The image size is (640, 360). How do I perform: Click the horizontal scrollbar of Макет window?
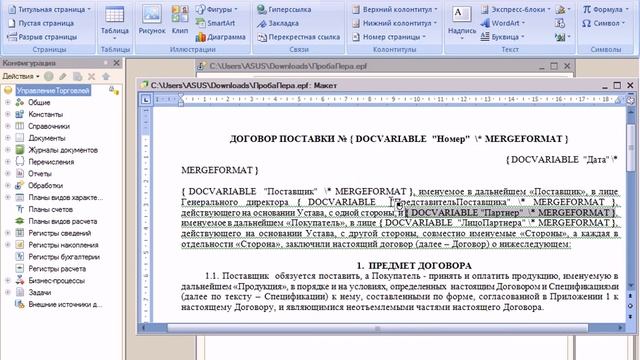click(378, 328)
